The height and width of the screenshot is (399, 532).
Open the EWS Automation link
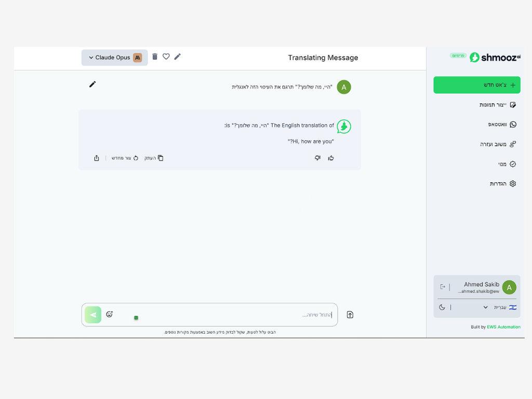(x=503, y=327)
